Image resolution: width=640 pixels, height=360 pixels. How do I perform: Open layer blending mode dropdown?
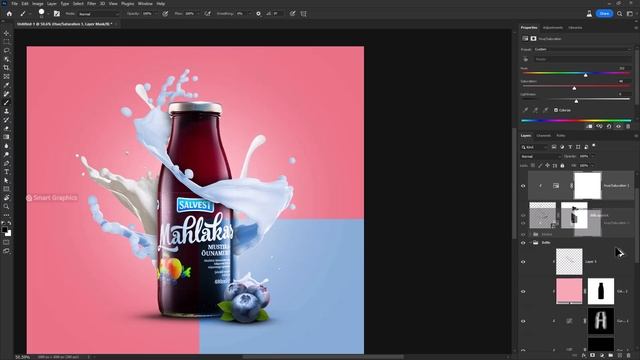[540, 156]
